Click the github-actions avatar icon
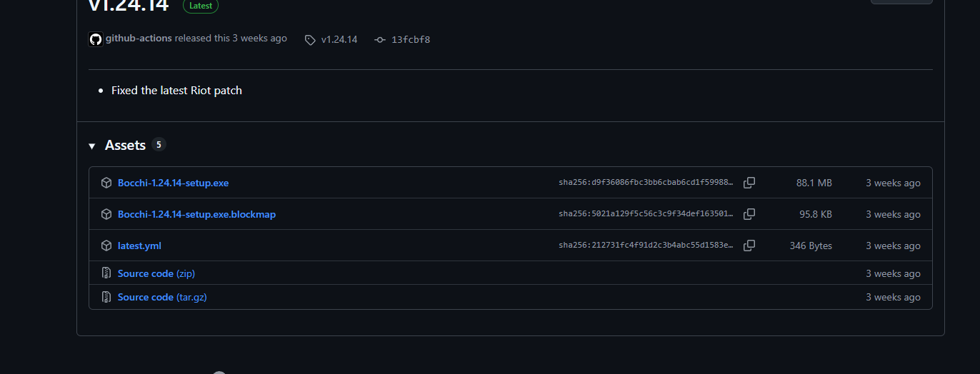This screenshot has width=980, height=374. (x=96, y=39)
